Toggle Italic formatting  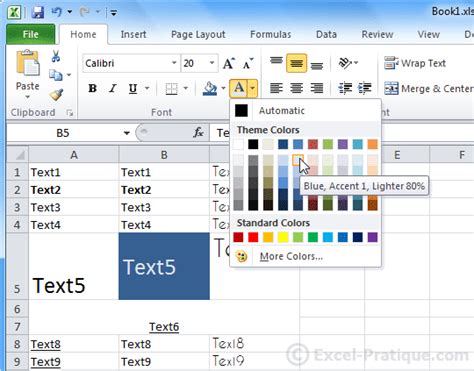[x=113, y=88]
